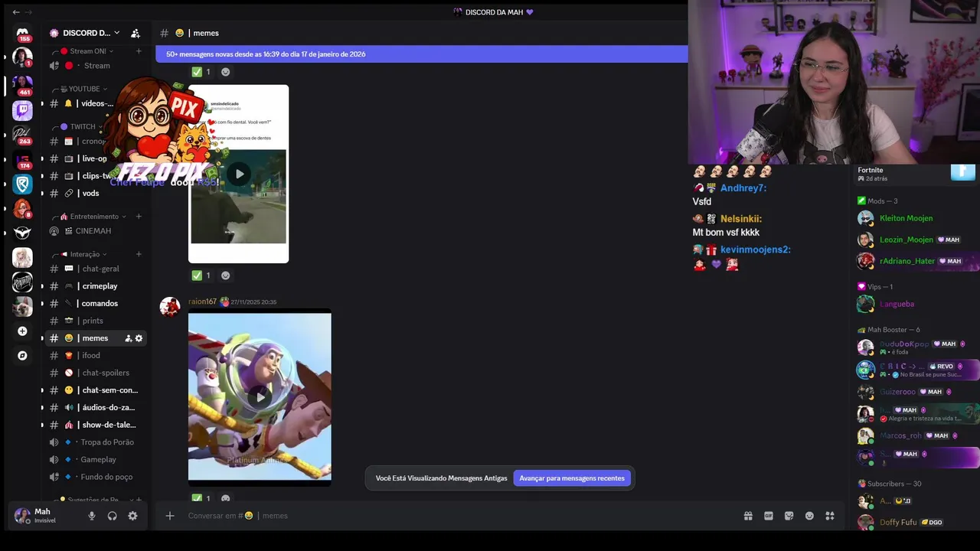Join Fundo do poço stage channel
The height and width of the screenshot is (551, 980).
click(94, 477)
